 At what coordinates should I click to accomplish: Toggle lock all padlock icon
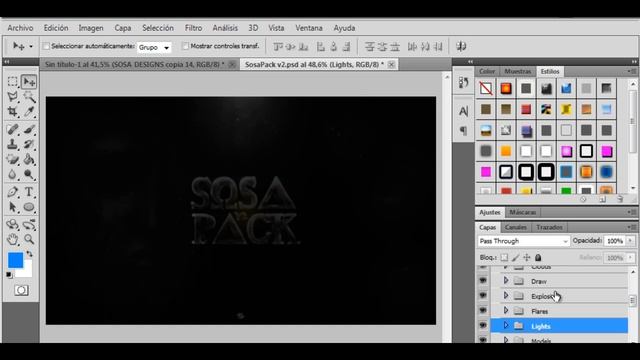tap(538, 258)
